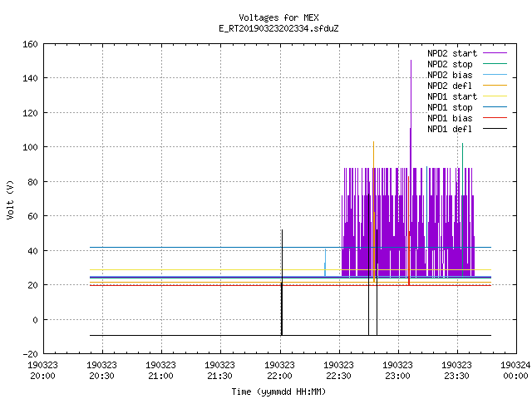Click the 'NPD2 start' legend label

(452, 53)
